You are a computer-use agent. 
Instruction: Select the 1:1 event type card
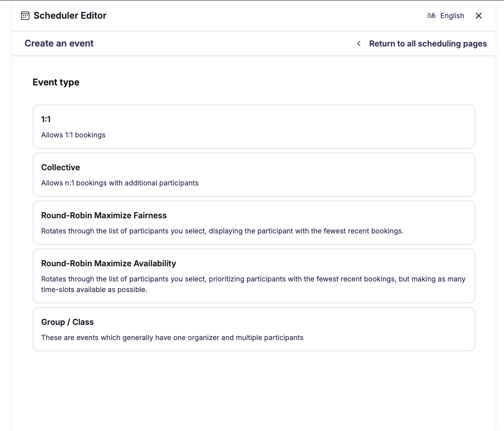click(254, 126)
